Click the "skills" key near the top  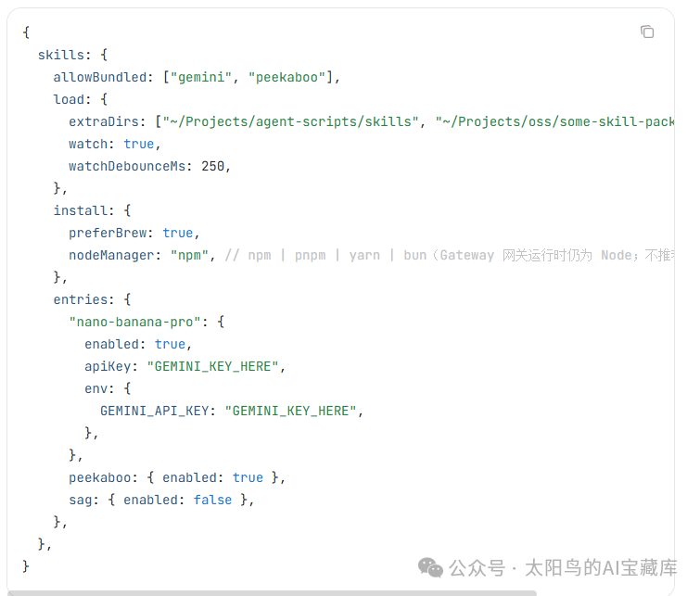pyautogui.click(x=60, y=55)
